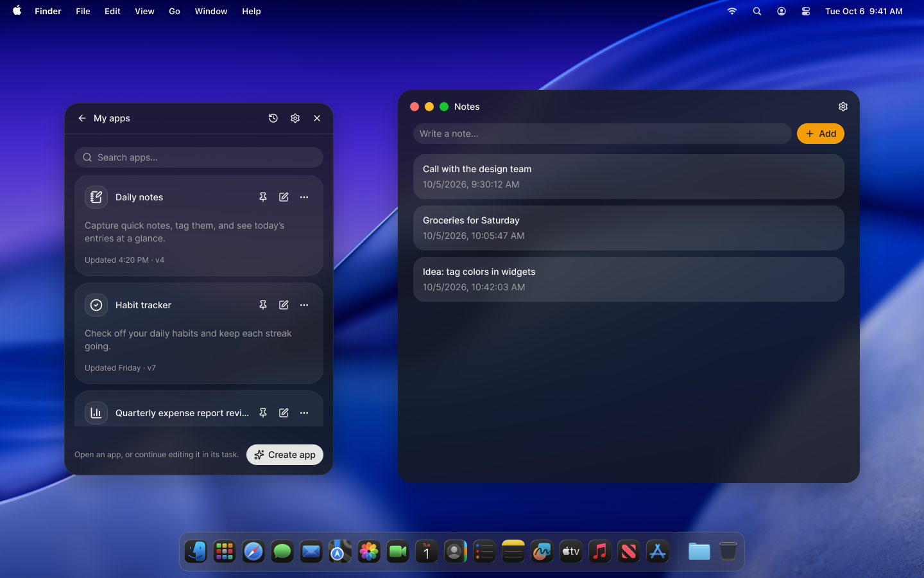This screenshot has height=578, width=924.
Task: Open the Call with the design team note
Action: click(x=629, y=177)
